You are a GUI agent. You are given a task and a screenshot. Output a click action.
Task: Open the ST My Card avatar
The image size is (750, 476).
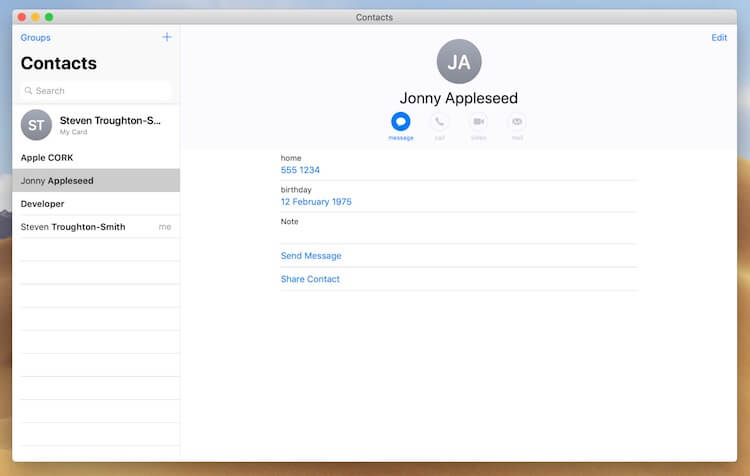[36, 125]
